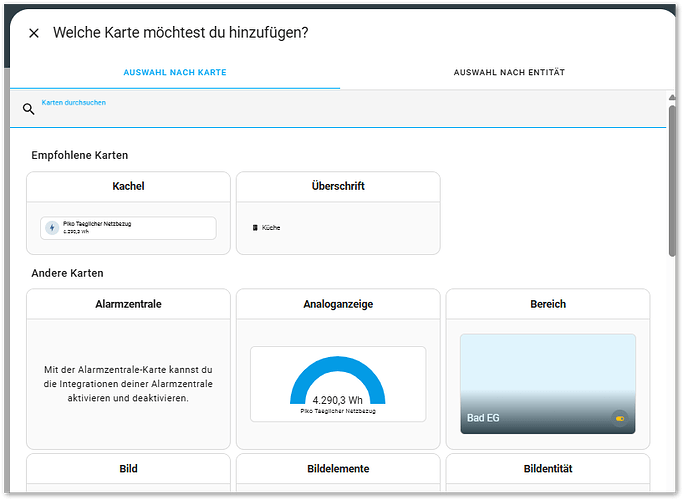Click the vertical scrollbar of card list

672,180
